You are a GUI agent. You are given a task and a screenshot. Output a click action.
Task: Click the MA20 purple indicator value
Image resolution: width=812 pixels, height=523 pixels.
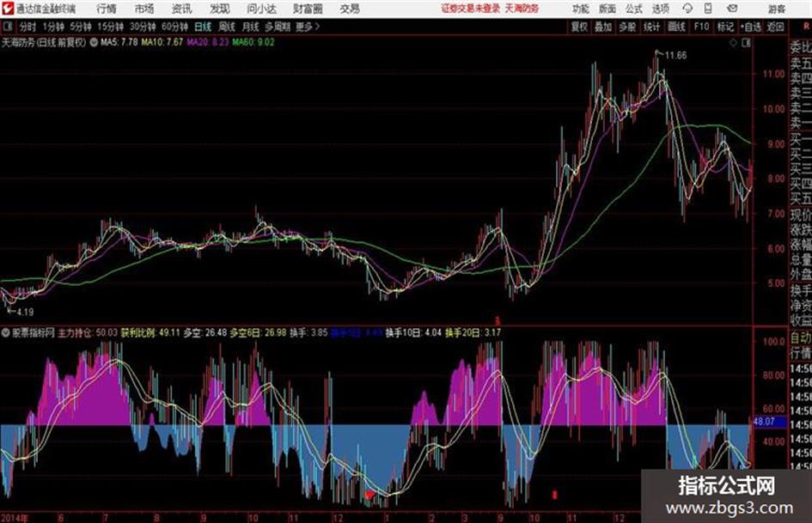pyautogui.click(x=208, y=42)
